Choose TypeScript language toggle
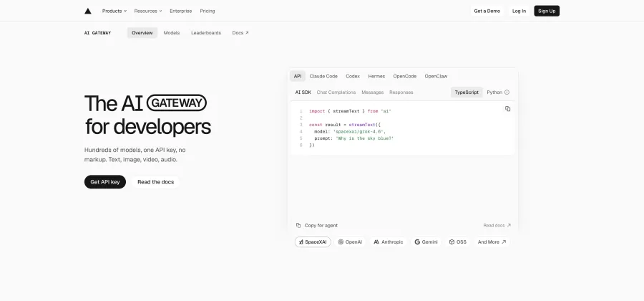Image resolution: width=644 pixels, height=301 pixels. (467, 92)
